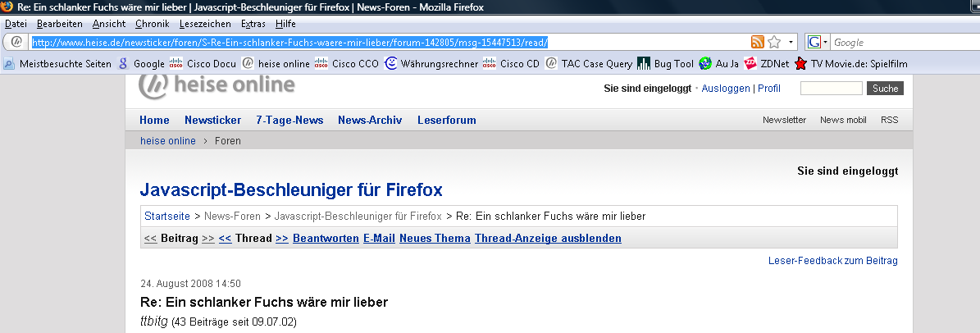Open the Datei menu
Screen dimensions: 980x333
(x=16, y=24)
